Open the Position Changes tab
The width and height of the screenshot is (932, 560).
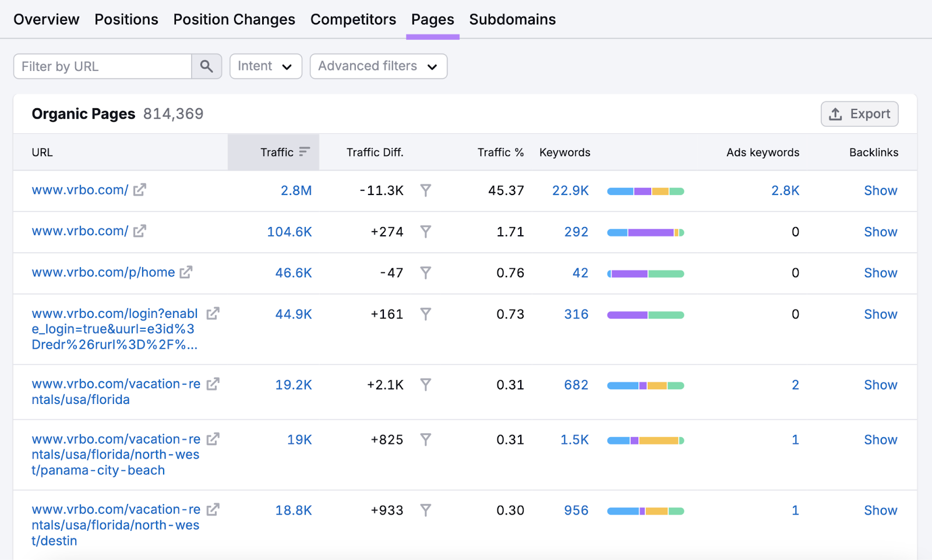click(x=234, y=19)
